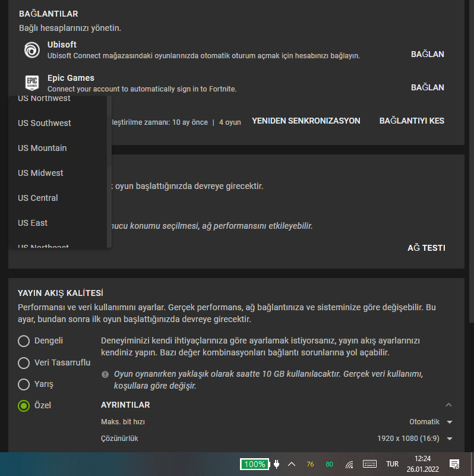474x476 pixels.
Task: Click BAĞLAN for Ubisoft account
Action: click(x=427, y=54)
